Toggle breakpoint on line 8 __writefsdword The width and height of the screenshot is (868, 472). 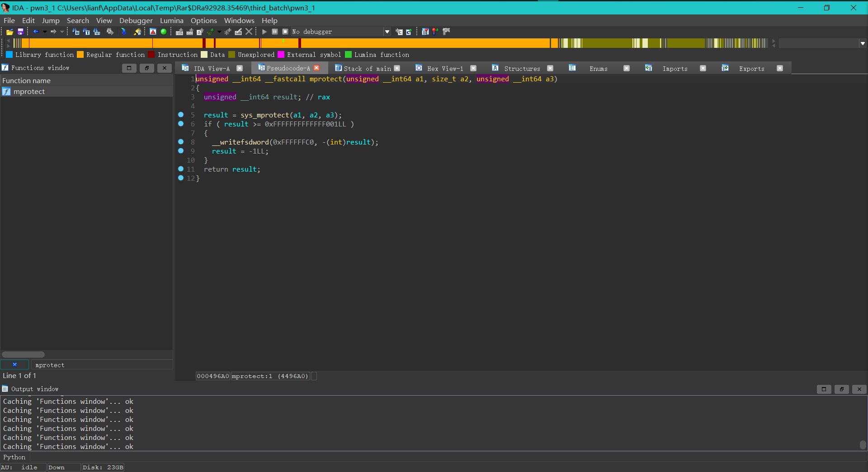181,142
